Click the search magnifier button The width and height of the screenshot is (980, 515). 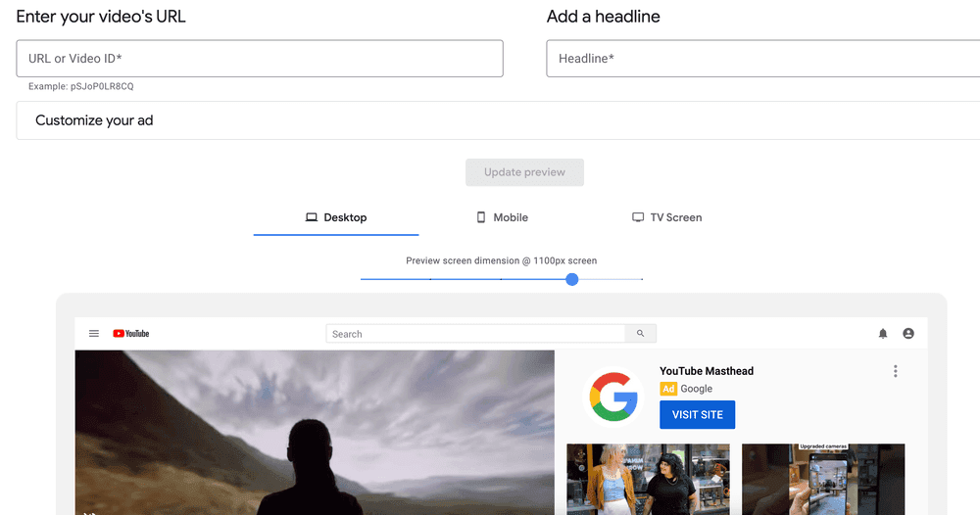pyautogui.click(x=640, y=333)
